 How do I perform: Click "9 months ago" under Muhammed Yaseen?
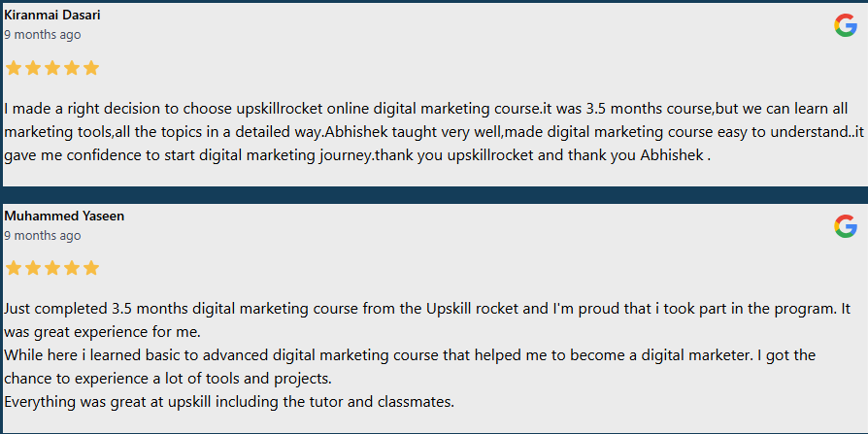tap(43, 235)
